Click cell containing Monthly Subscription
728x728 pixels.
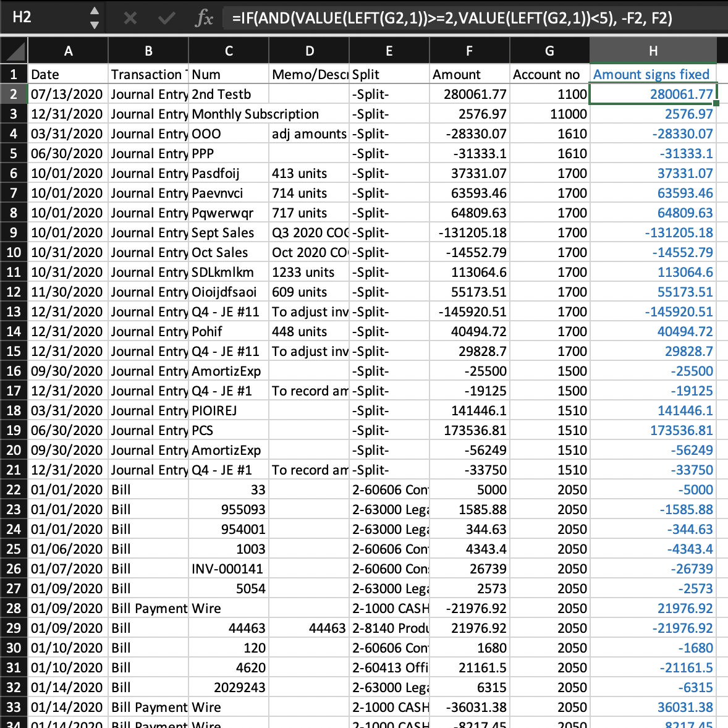(255, 114)
